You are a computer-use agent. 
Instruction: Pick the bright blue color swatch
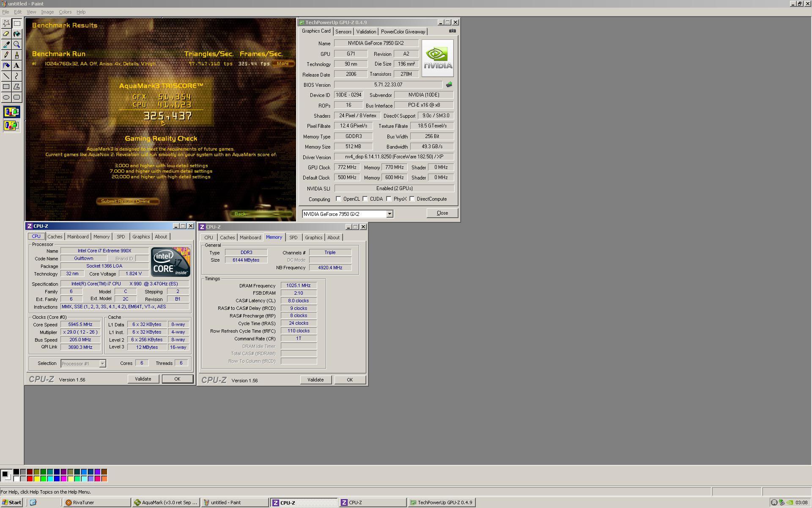(57, 479)
